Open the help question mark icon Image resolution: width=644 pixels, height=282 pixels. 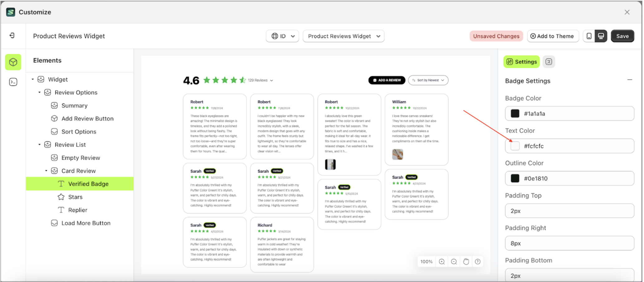[478, 261]
